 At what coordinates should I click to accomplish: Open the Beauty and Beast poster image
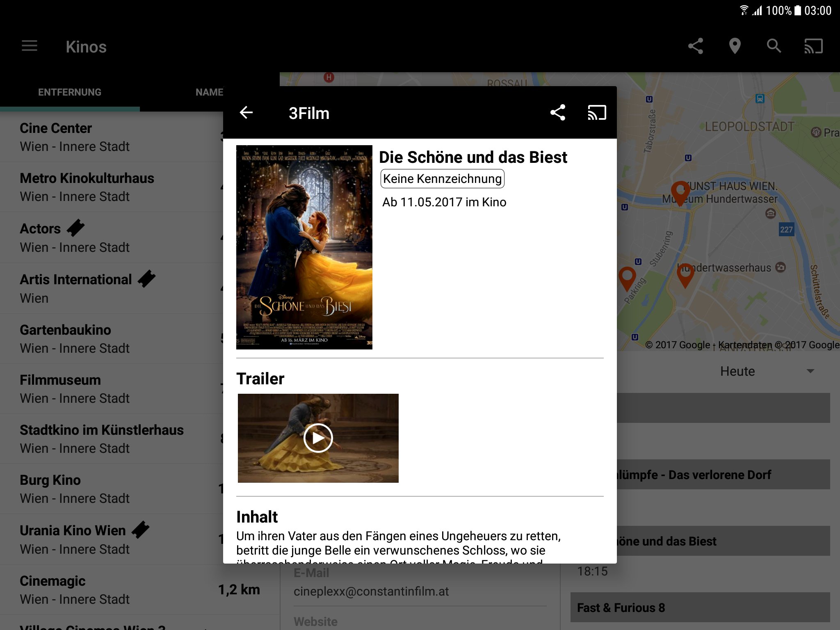tap(304, 247)
